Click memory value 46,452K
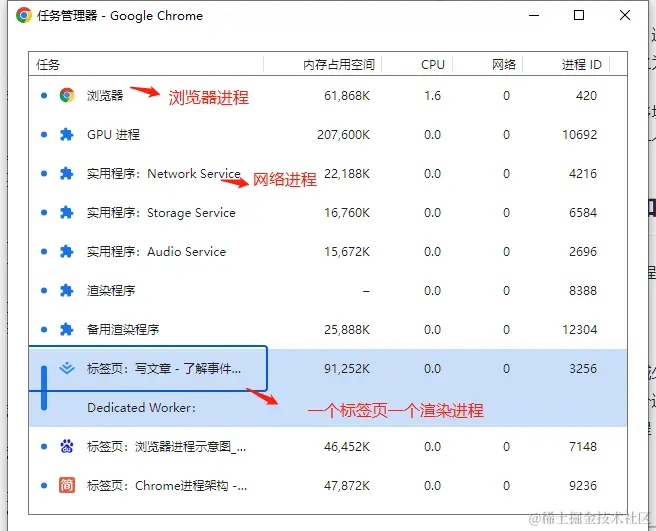This screenshot has width=656, height=531. coord(347,446)
